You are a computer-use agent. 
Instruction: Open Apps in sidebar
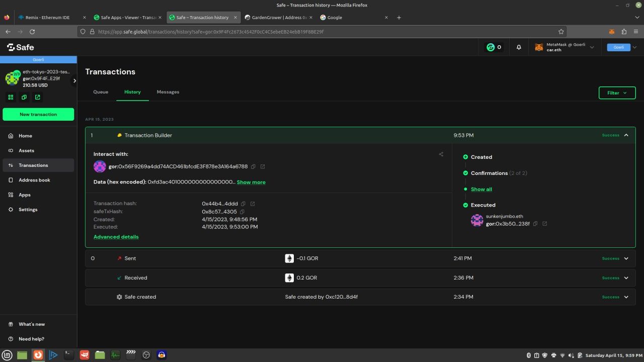(x=38, y=195)
